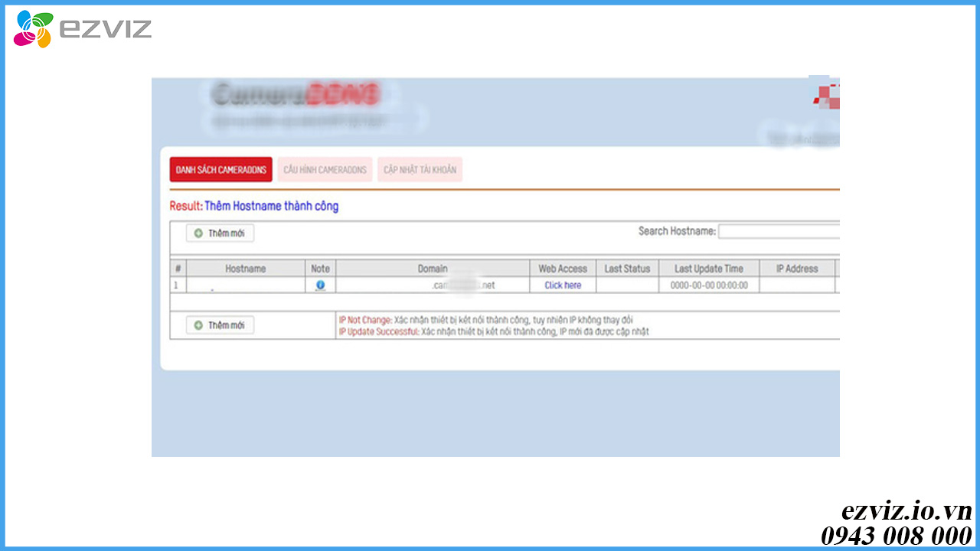Click the EZVIZ logo in the corner
Screen dimensions: 980x551
[83, 29]
